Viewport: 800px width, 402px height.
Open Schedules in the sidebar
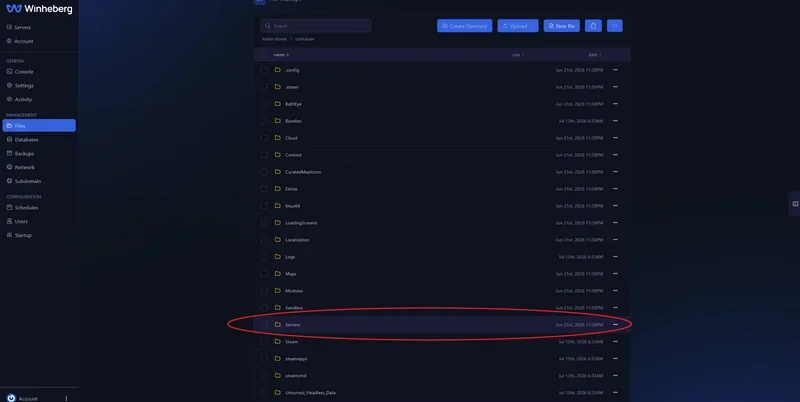pos(27,208)
